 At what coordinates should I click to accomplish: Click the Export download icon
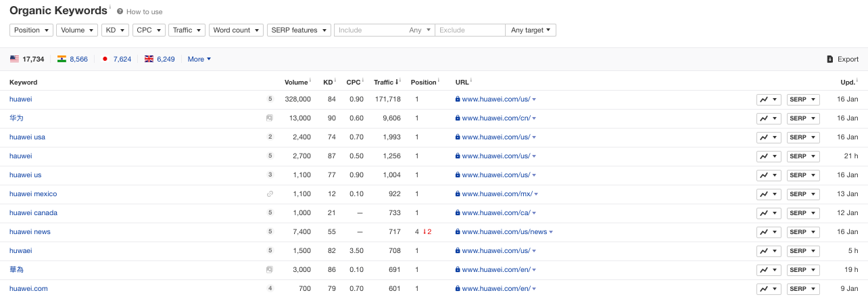point(829,60)
